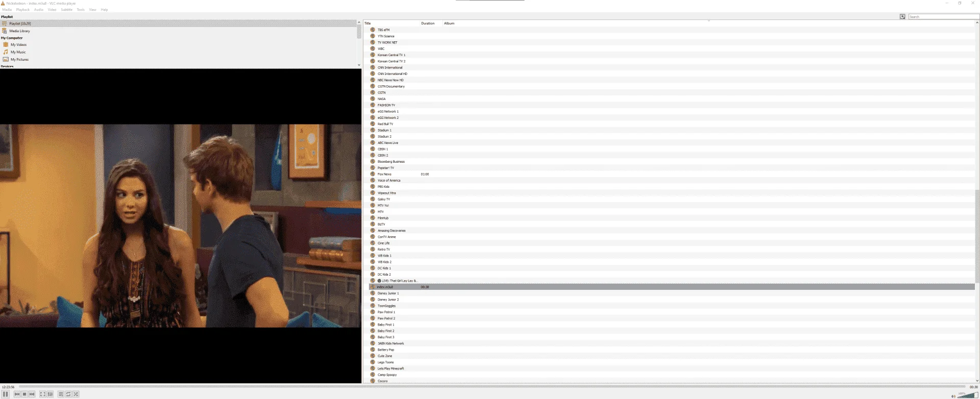Open extended settings and effects
980x399 pixels.
click(x=50, y=394)
